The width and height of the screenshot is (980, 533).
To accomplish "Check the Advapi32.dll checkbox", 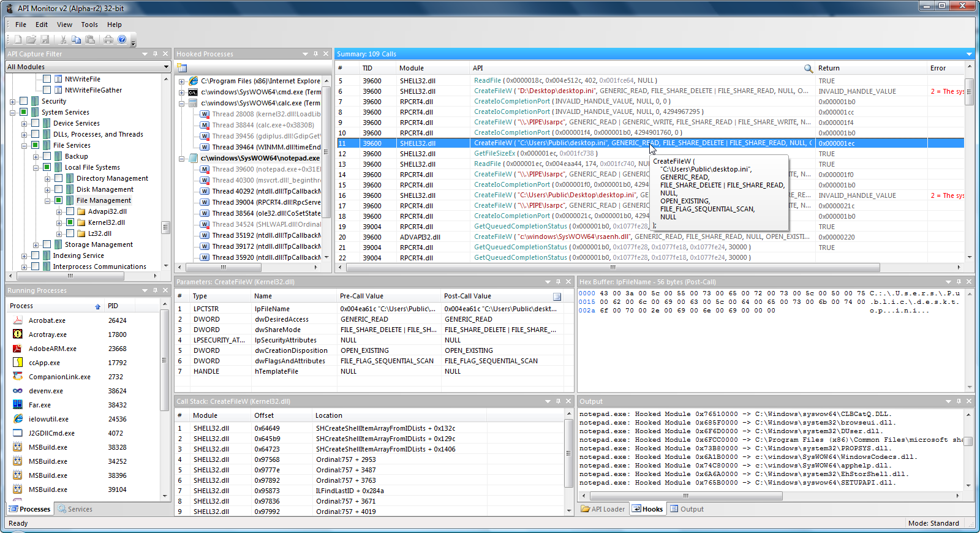I will tap(70, 211).
